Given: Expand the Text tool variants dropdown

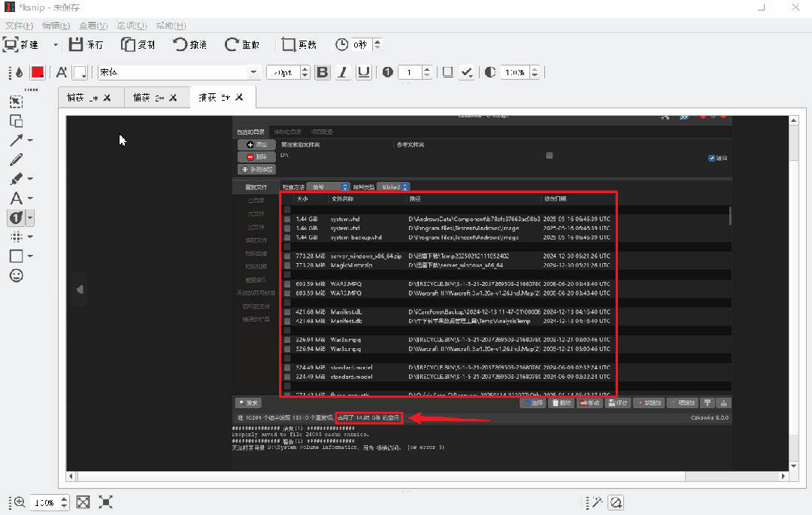Looking at the screenshot, I should click(30, 198).
